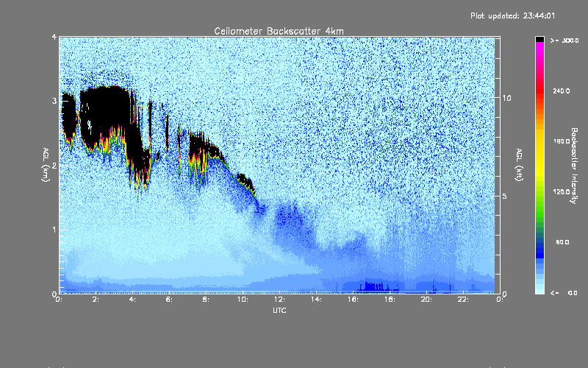
Task: Click the '14:' tick label on the time axis
Action: (316, 300)
